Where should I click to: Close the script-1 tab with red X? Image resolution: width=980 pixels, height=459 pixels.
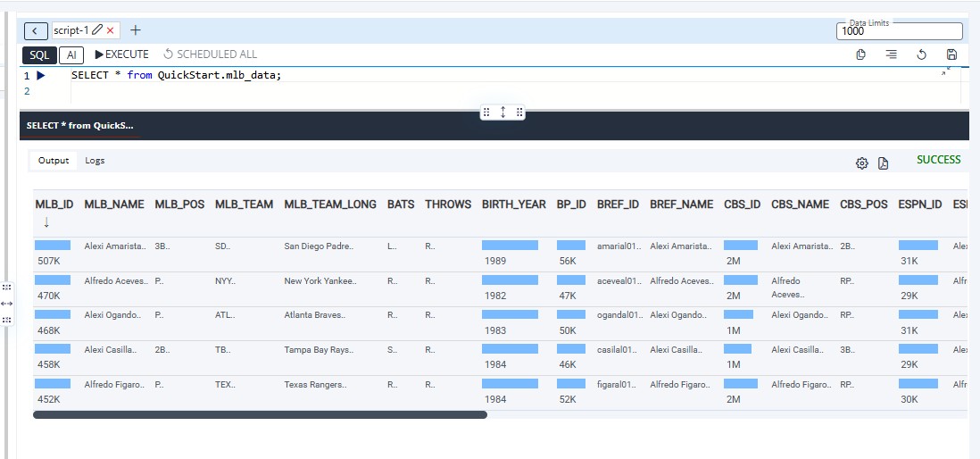click(111, 30)
